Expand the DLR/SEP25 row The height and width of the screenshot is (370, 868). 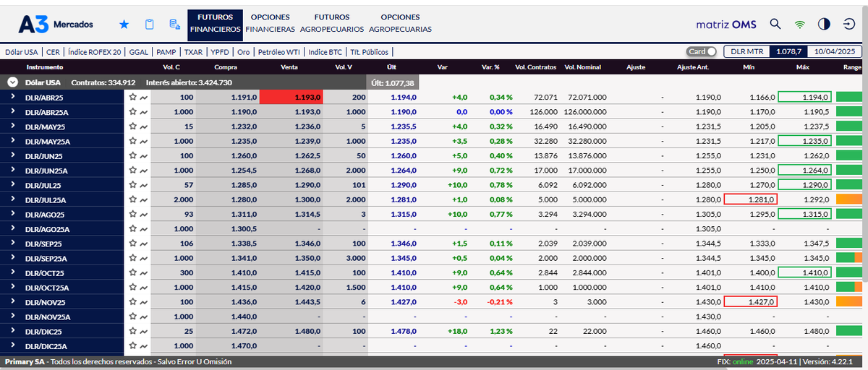point(12,244)
